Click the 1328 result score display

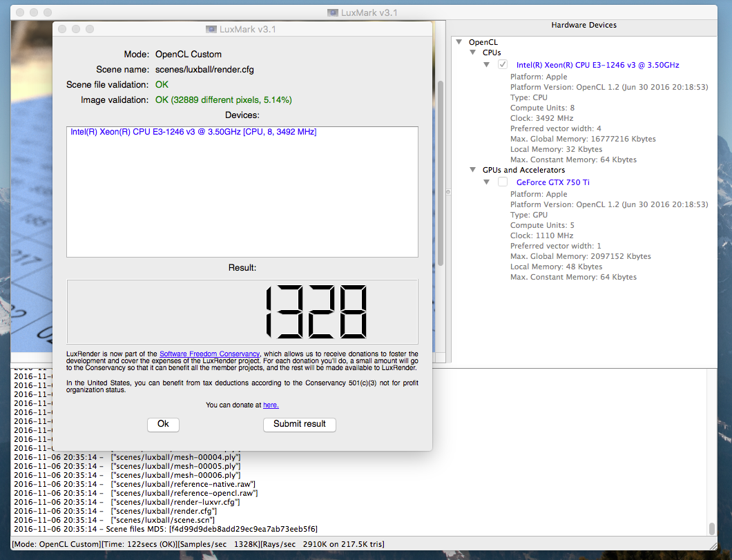242,311
